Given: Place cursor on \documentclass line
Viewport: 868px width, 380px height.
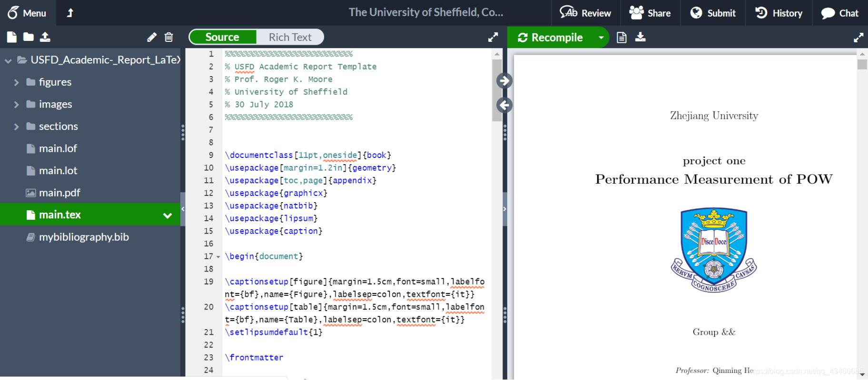Looking at the screenshot, I should 308,155.
